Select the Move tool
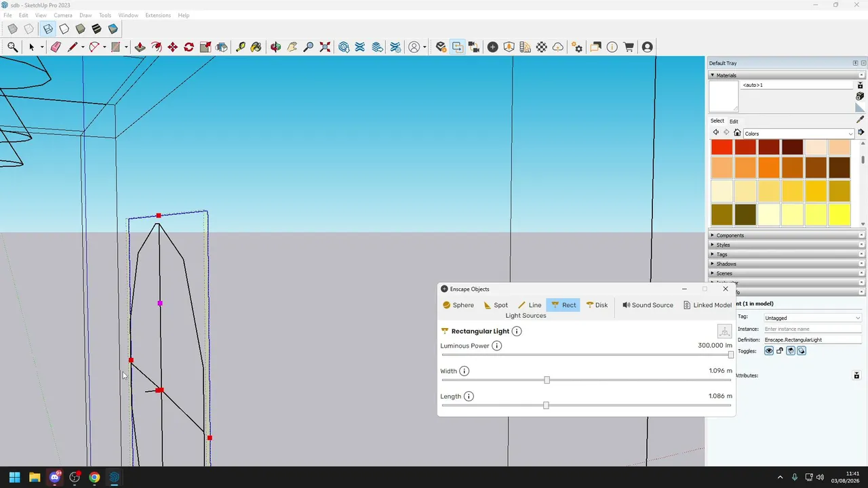This screenshot has height=488, width=868. point(172,47)
